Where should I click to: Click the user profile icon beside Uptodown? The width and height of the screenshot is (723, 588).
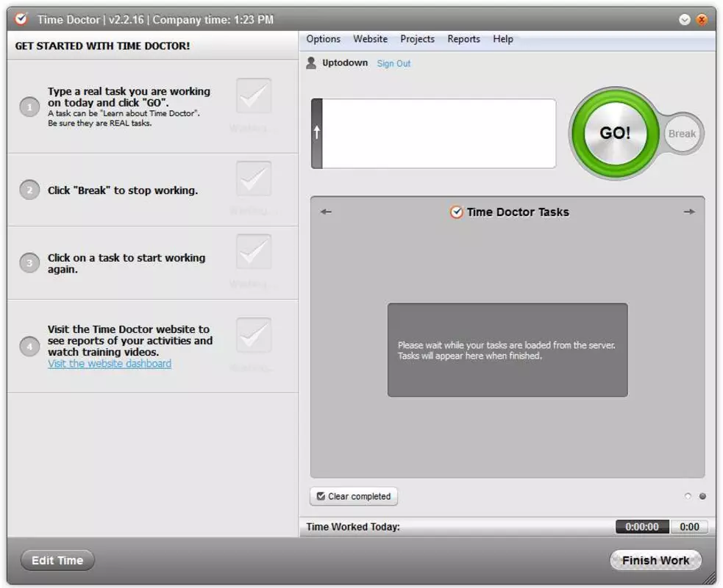(311, 63)
